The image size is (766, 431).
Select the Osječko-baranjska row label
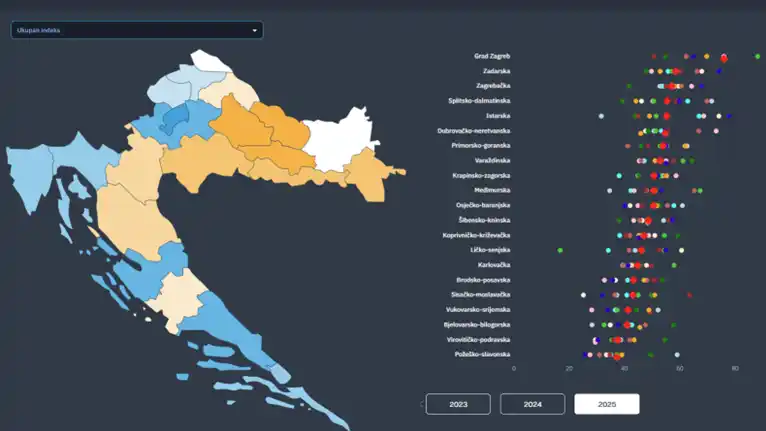(x=483, y=205)
